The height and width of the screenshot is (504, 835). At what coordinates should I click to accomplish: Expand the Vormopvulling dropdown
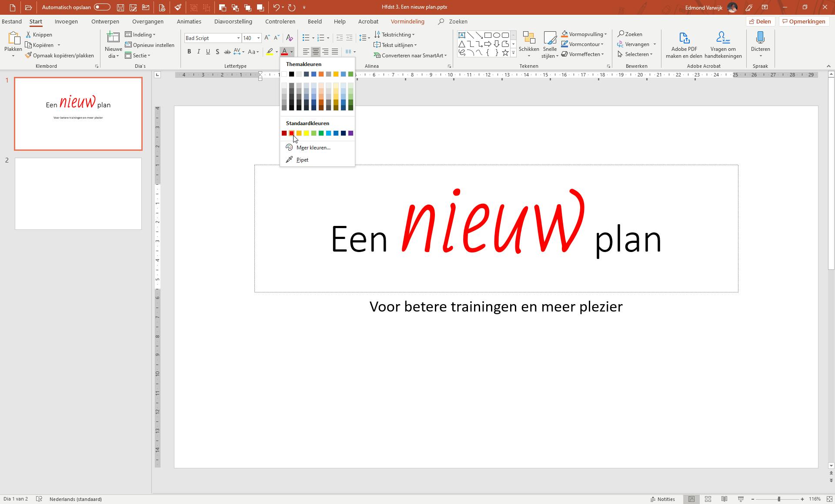(x=605, y=34)
